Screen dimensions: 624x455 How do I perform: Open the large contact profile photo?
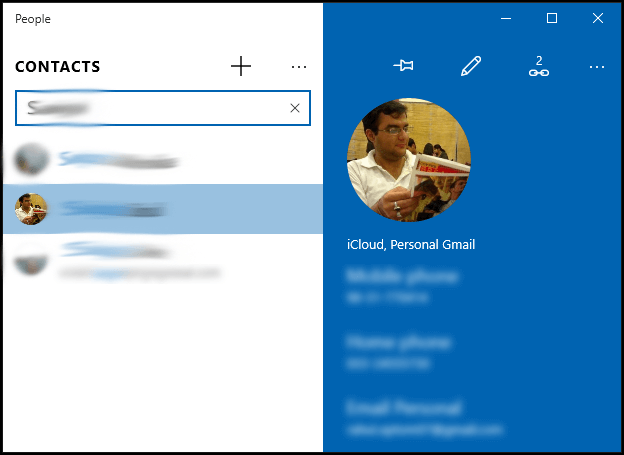pos(409,160)
